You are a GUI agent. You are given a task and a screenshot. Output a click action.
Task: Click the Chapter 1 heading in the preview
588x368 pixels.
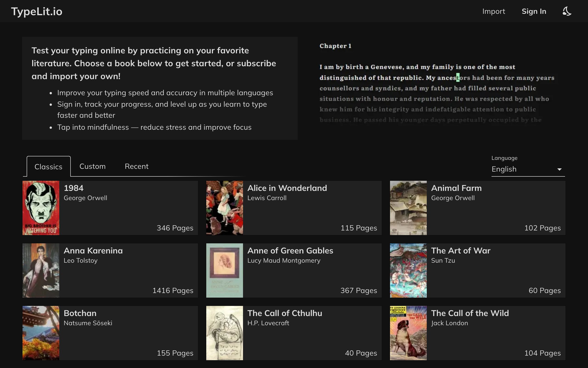[x=335, y=46]
